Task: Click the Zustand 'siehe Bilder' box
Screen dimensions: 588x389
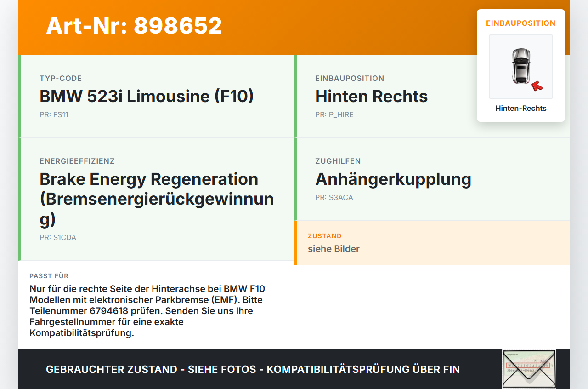Action: coord(432,243)
